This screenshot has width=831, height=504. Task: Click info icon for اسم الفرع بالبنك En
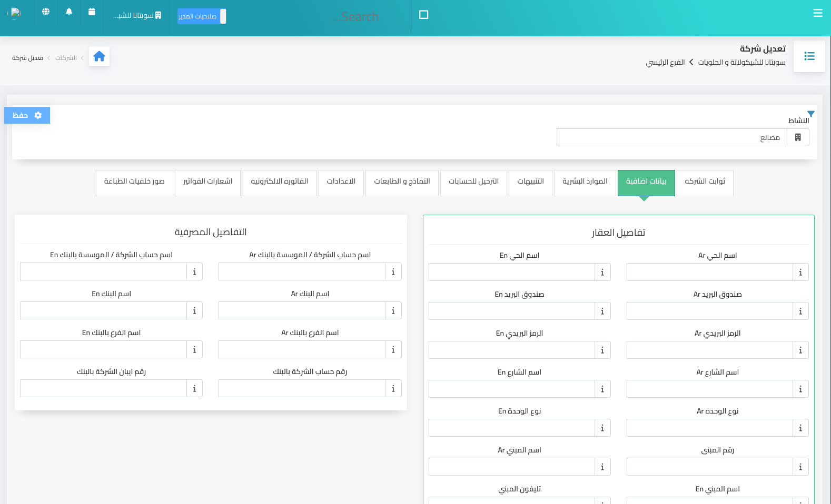point(194,349)
